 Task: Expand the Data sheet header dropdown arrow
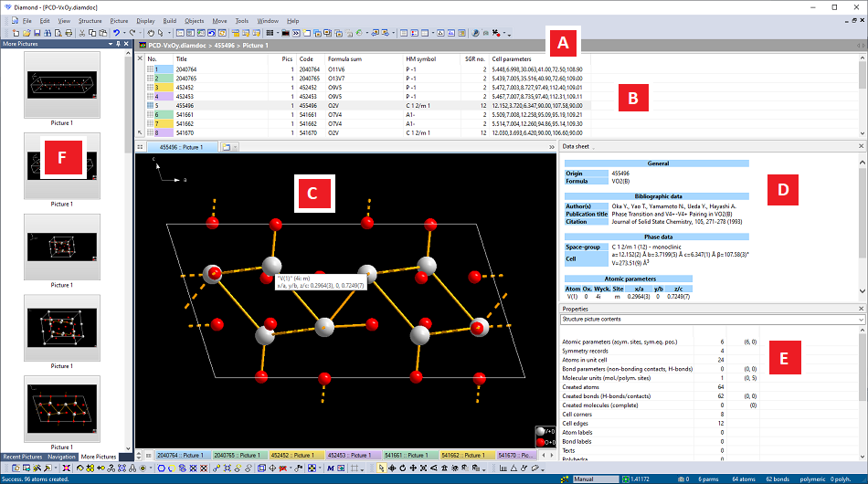594,147
